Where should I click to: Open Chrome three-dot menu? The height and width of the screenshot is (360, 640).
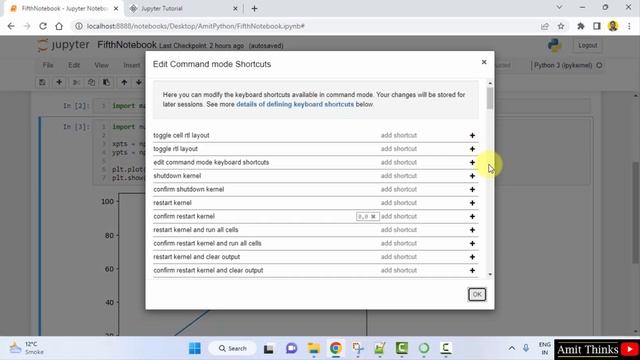click(x=629, y=26)
